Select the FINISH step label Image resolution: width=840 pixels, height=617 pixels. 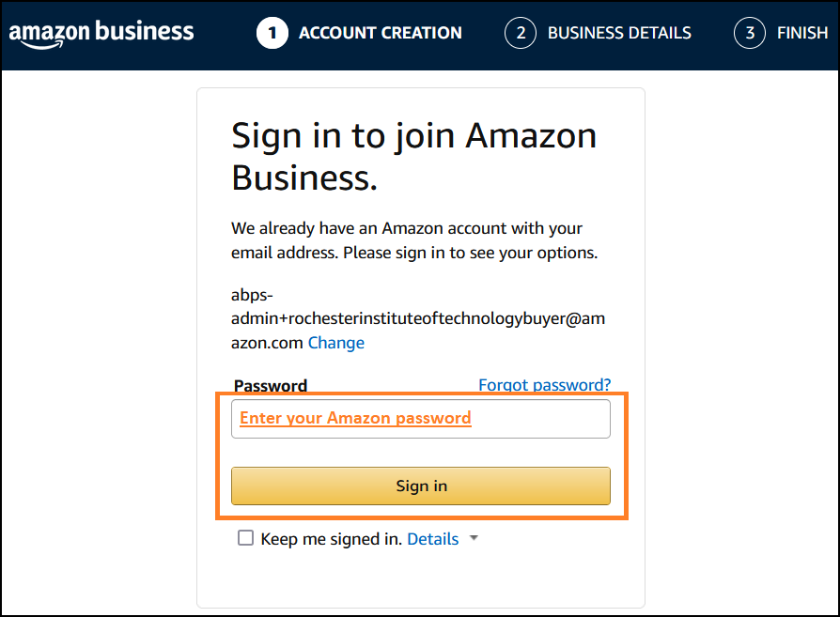[x=801, y=34]
